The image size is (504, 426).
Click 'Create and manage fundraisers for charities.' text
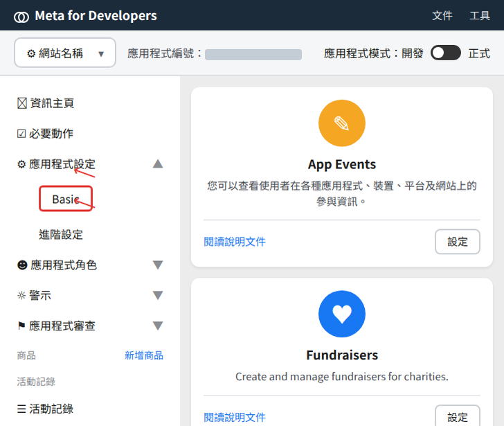[x=342, y=376]
